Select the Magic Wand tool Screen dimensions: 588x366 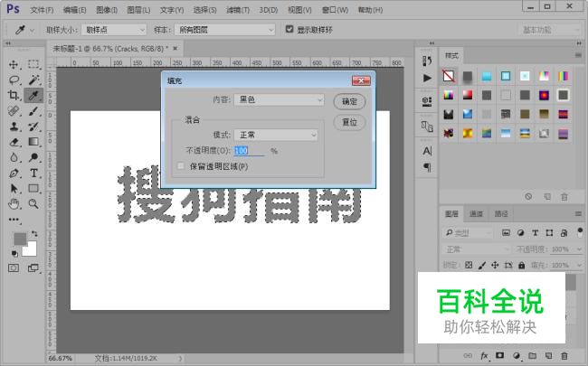pyautogui.click(x=33, y=80)
